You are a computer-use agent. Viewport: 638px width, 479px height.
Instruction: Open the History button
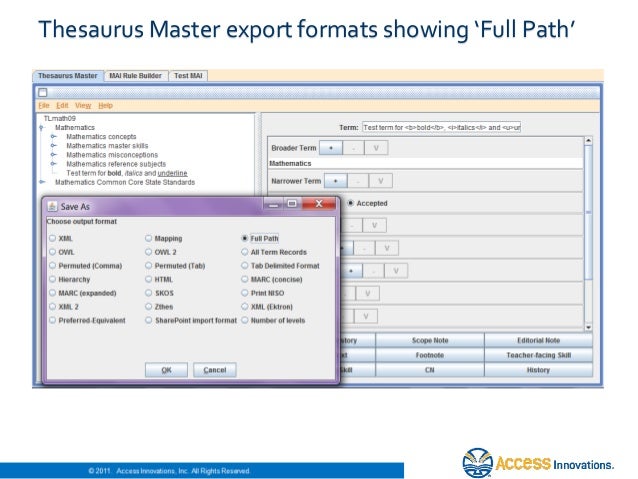(538, 370)
